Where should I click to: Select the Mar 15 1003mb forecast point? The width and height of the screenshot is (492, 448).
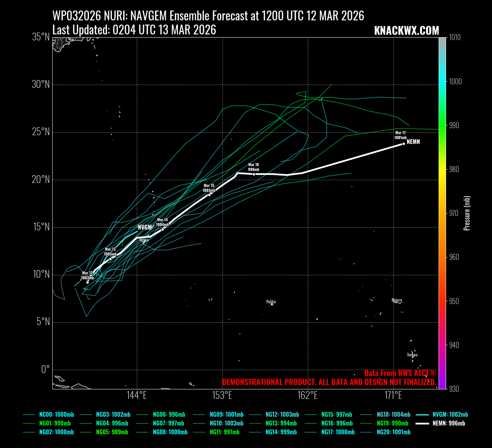click(209, 195)
